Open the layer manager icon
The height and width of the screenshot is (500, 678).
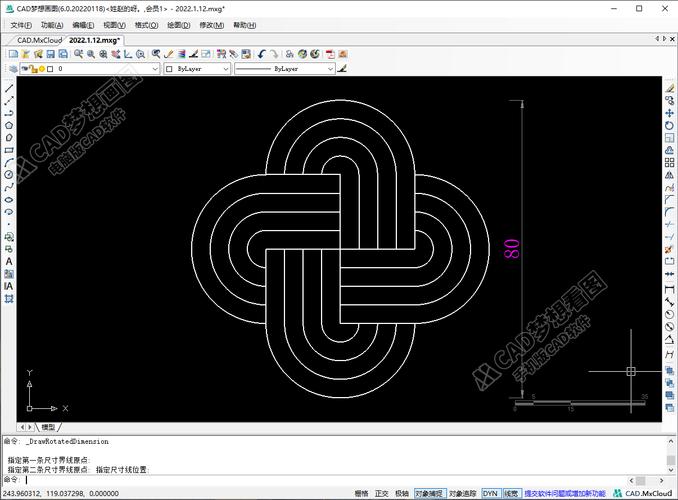pyautogui.click(x=12, y=69)
